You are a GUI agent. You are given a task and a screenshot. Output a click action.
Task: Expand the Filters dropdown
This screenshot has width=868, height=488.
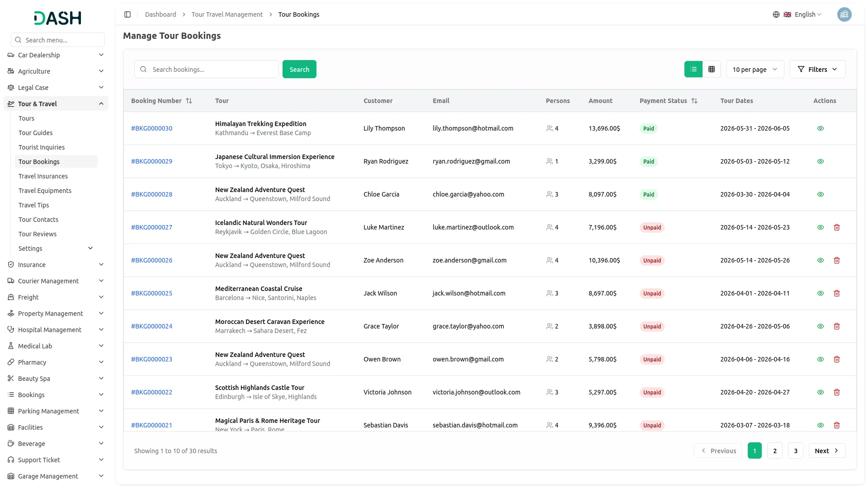tap(817, 69)
